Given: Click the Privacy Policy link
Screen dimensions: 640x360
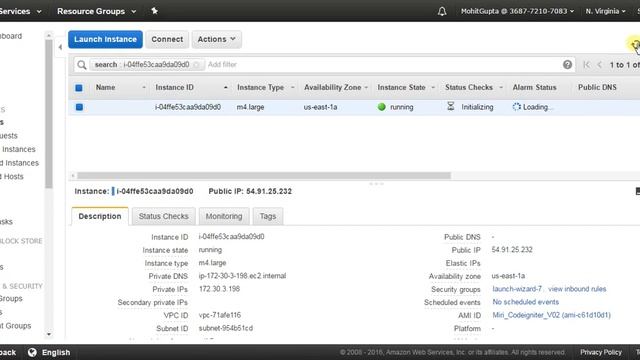Looking at the screenshot, I should click(601, 352).
